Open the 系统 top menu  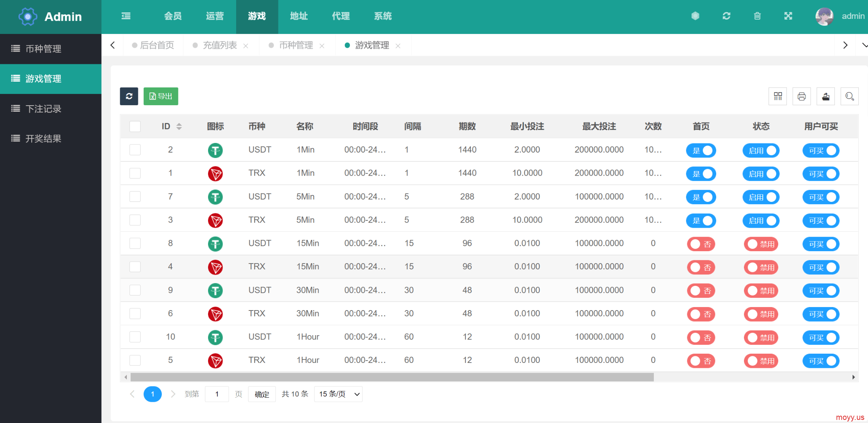click(383, 16)
